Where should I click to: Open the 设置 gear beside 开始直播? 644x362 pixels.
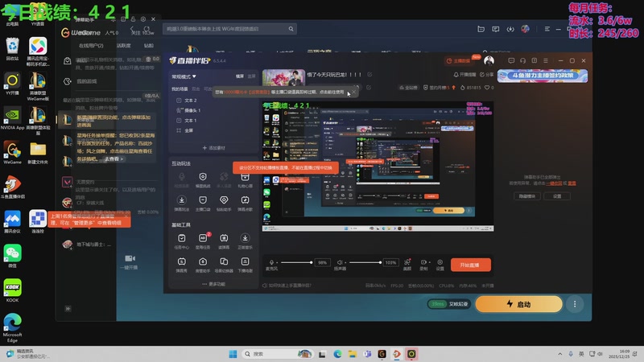tap(440, 265)
